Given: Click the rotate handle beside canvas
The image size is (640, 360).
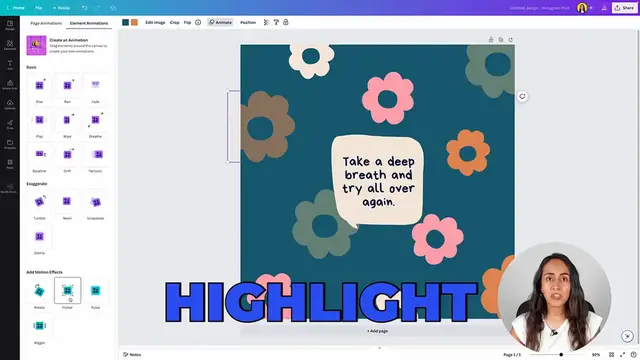Looking at the screenshot, I should click(x=522, y=96).
